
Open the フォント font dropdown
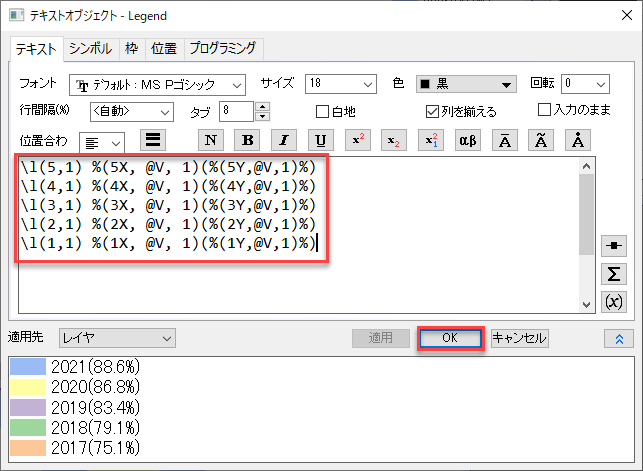pyautogui.click(x=157, y=85)
